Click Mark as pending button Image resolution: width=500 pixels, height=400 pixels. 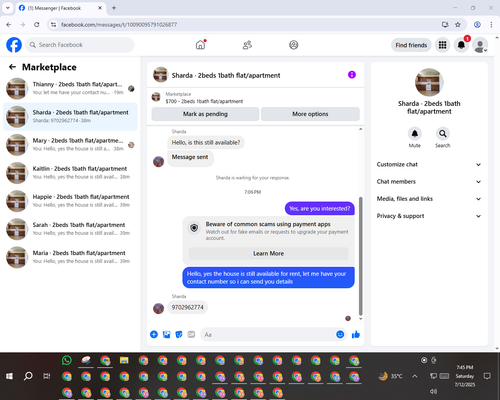205,114
